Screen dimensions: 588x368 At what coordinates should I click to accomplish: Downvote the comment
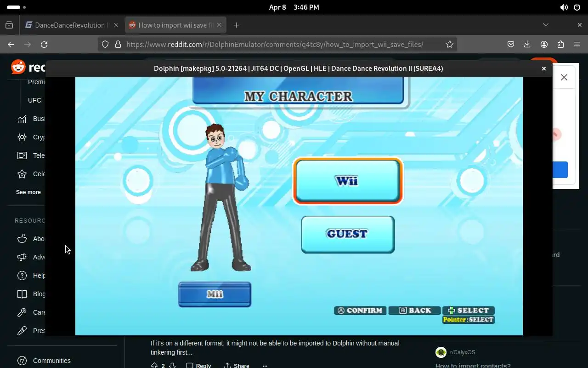click(x=172, y=366)
